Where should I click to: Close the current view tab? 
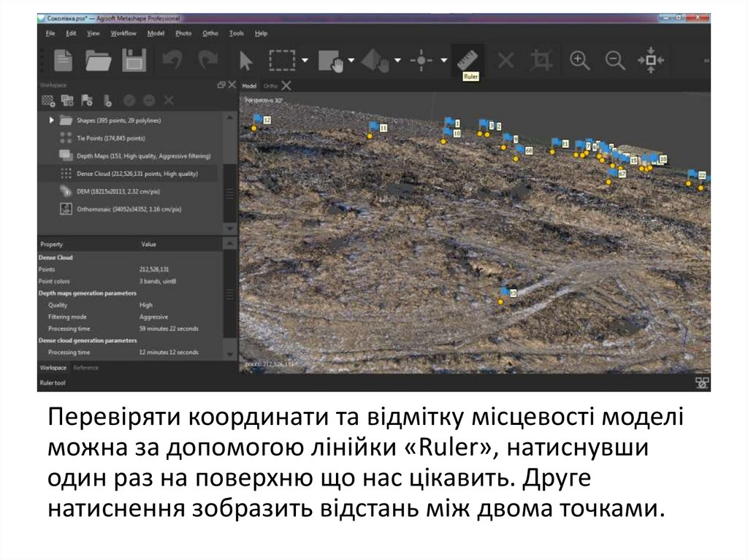click(x=286, y=85)
